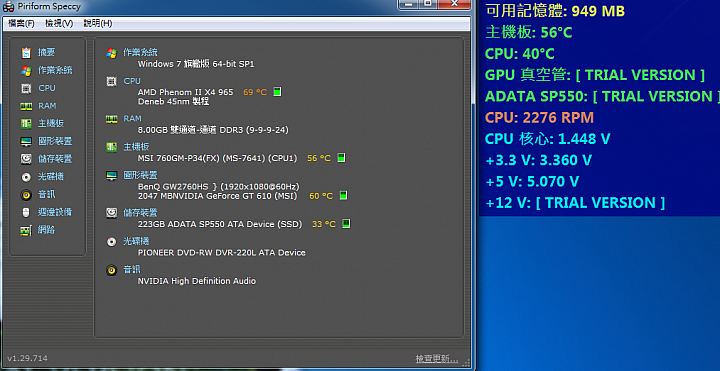This screenshot has width=720, height=371.
Task: Select 週邊設備 in the sidebar
Action: point(55,212)
